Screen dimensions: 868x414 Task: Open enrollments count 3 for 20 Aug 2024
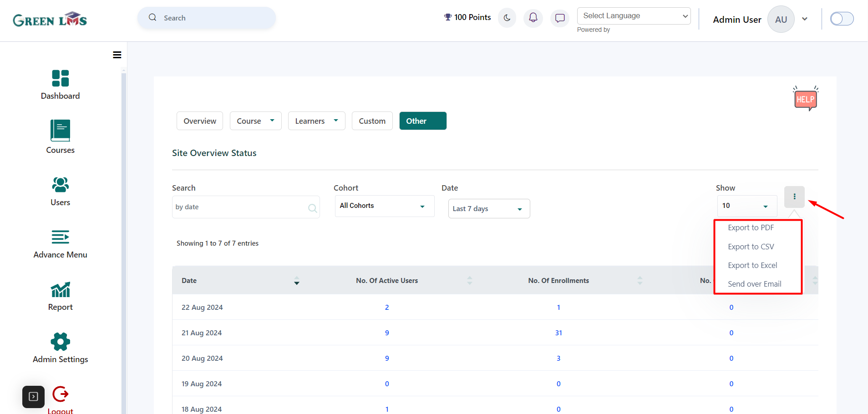(558, 358)
